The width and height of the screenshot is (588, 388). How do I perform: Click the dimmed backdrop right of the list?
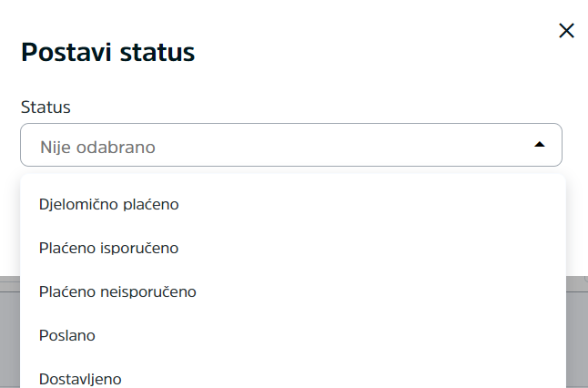[577, 332]
